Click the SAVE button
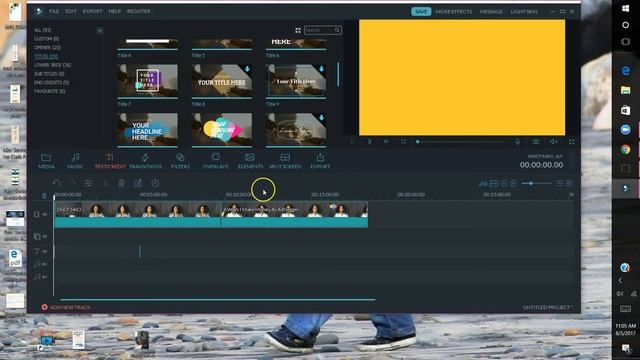The width and height of the screenshot is (640, 360). point(421,11)
